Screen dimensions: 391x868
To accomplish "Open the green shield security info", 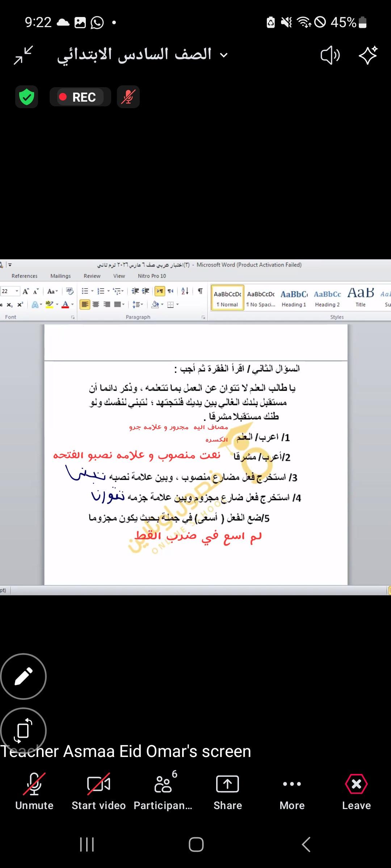I will (x=26, y=97).
